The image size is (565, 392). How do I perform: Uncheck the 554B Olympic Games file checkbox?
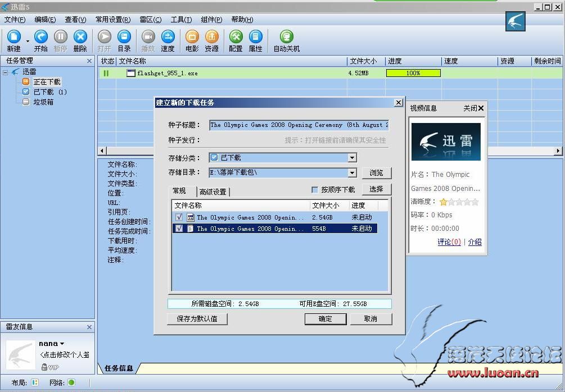[179, 228]
